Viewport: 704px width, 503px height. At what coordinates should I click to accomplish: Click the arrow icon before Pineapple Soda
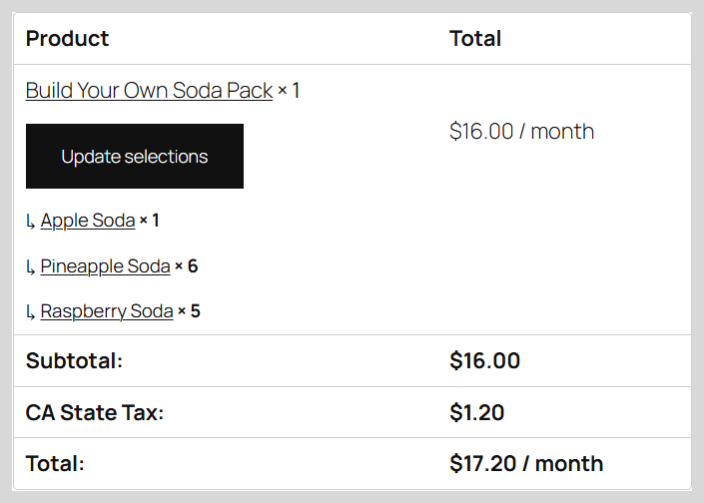click(x=31, y=267)
